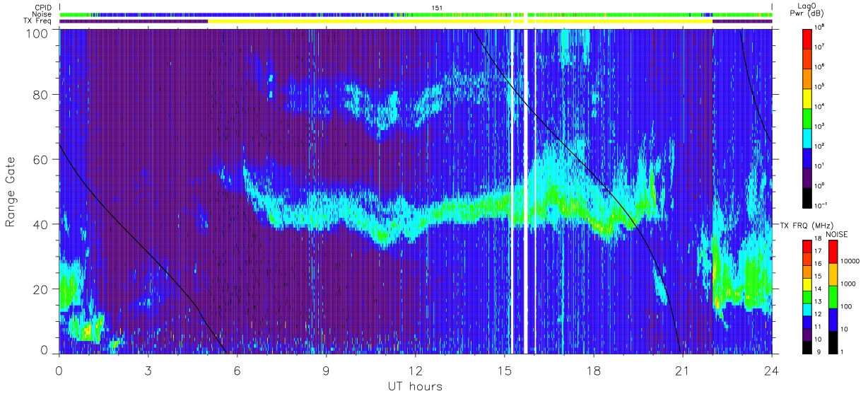868x401 pixels.
Task: Click the Range Gate tick label '40'
Action: tap(42, 224)
